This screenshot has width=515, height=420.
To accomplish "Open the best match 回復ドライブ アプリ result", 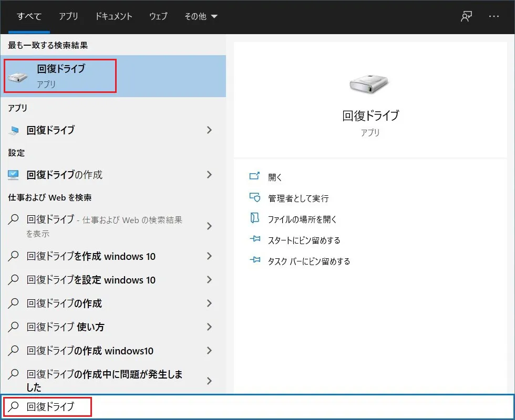I will pos(113,76).
